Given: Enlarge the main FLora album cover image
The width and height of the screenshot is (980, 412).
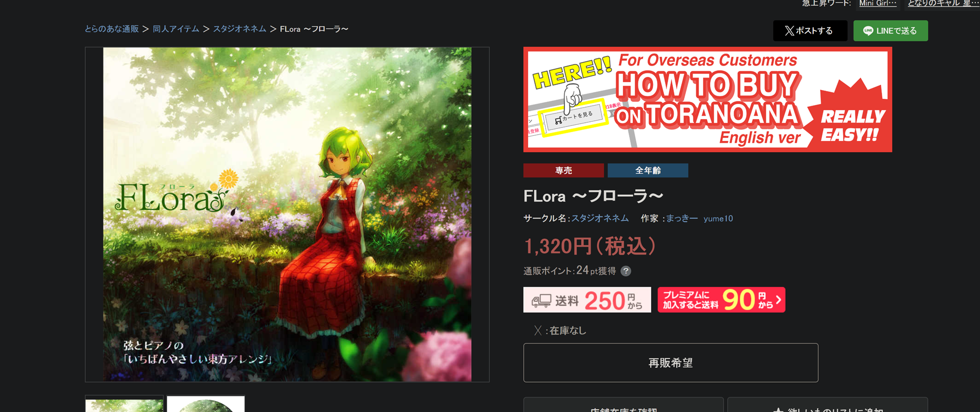Looking at the screenshot, I should (287, 214).
